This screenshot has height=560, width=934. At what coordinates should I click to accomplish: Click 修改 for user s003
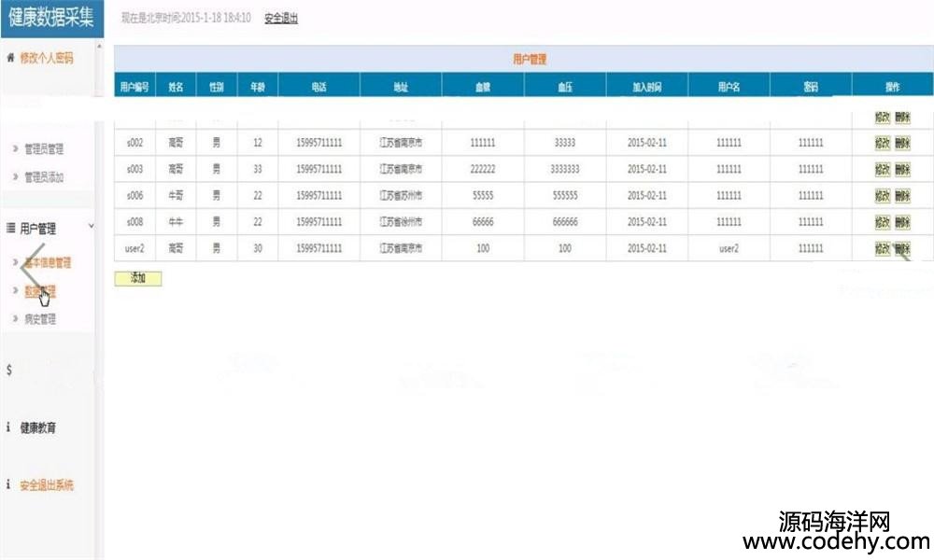[883, 170]
